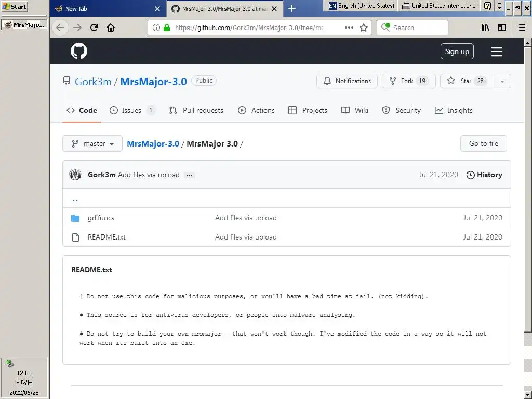Close the MrsMajor-3.0 GitHub tab

(x=274, y=9)
